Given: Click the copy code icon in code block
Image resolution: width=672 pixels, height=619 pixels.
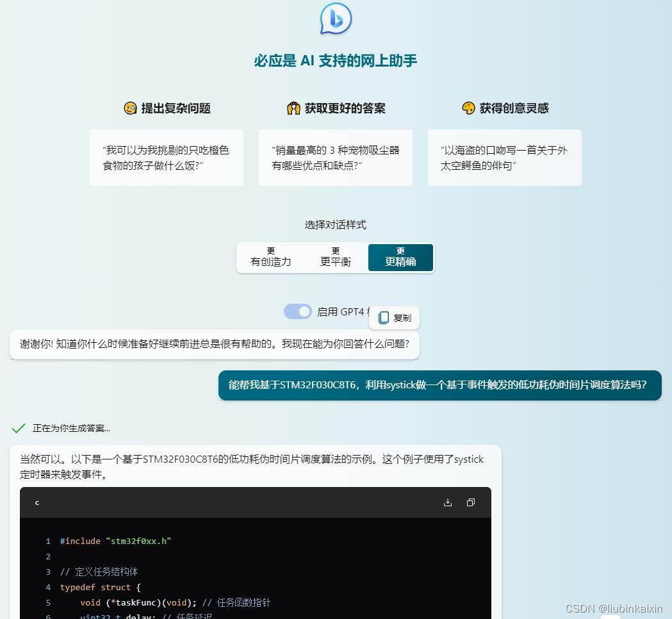Looking at the screenshot, I should (471, 502).
